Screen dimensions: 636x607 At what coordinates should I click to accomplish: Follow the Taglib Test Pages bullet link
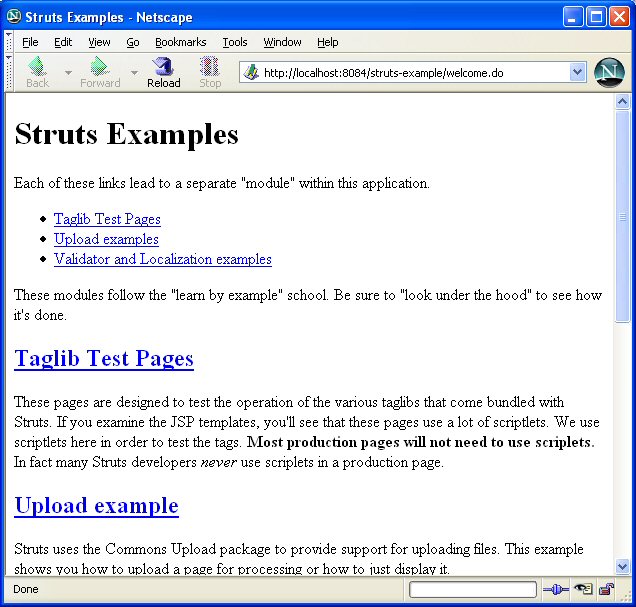click(x=107, y=219)
